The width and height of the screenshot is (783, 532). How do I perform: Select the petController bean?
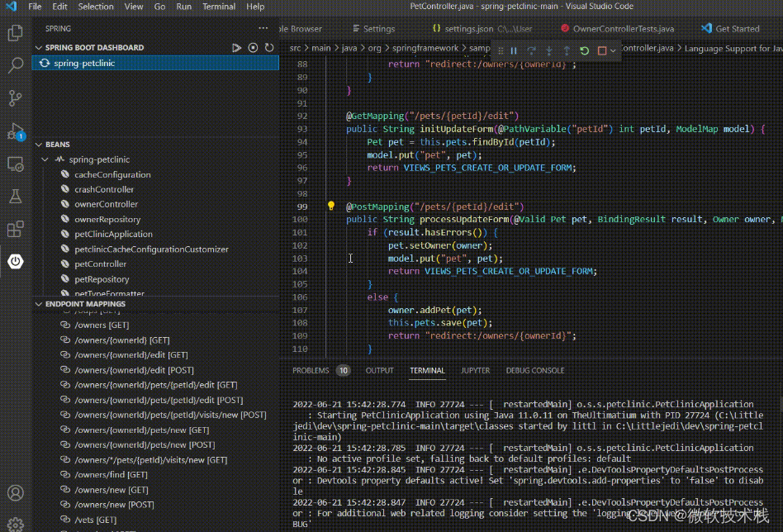pos(100,264)
